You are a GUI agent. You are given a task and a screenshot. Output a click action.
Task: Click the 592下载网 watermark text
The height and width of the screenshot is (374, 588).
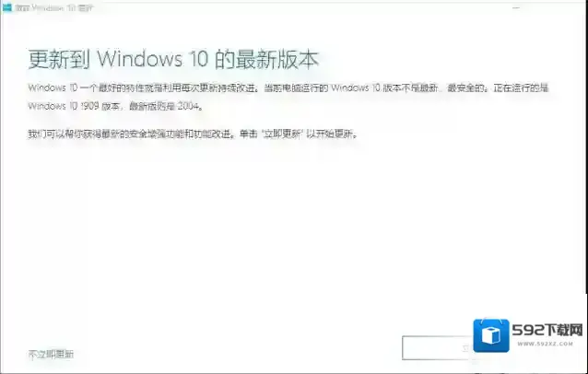(x=547, y=330)
